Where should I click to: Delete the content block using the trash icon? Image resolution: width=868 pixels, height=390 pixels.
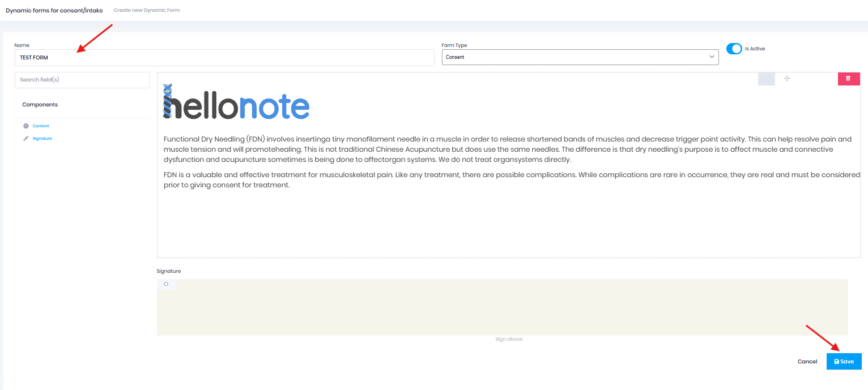tap(848, 79)
